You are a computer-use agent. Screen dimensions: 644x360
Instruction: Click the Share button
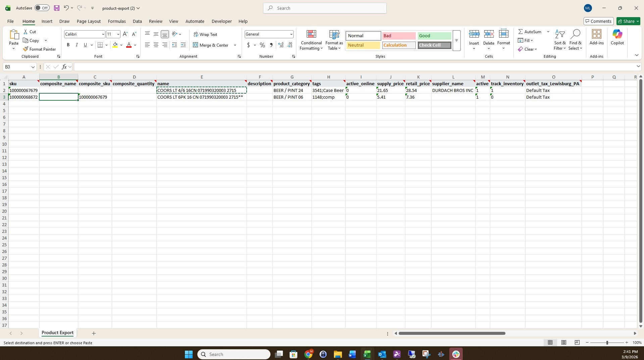point(628,21)
